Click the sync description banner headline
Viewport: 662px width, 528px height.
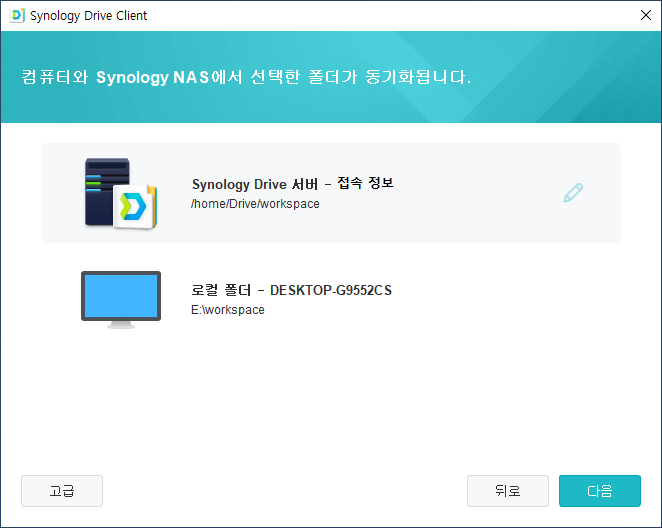246,77
